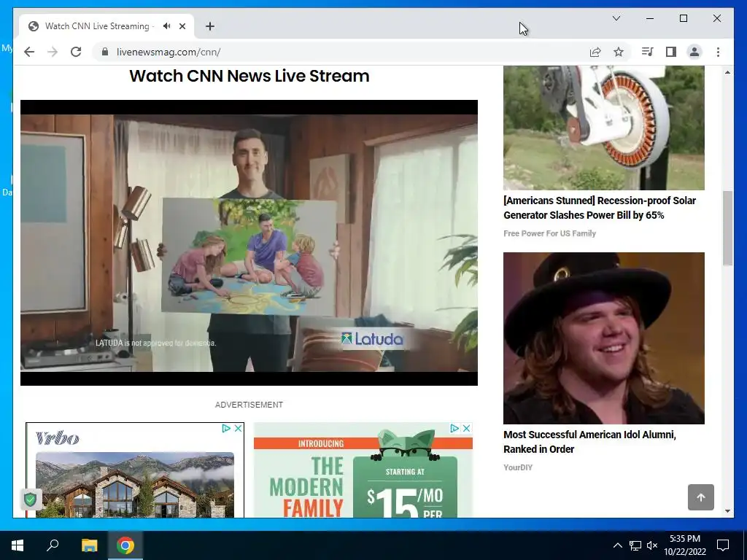Open the network status tray icon
Viewport: 747px width, 560px height.
(635, 545)
